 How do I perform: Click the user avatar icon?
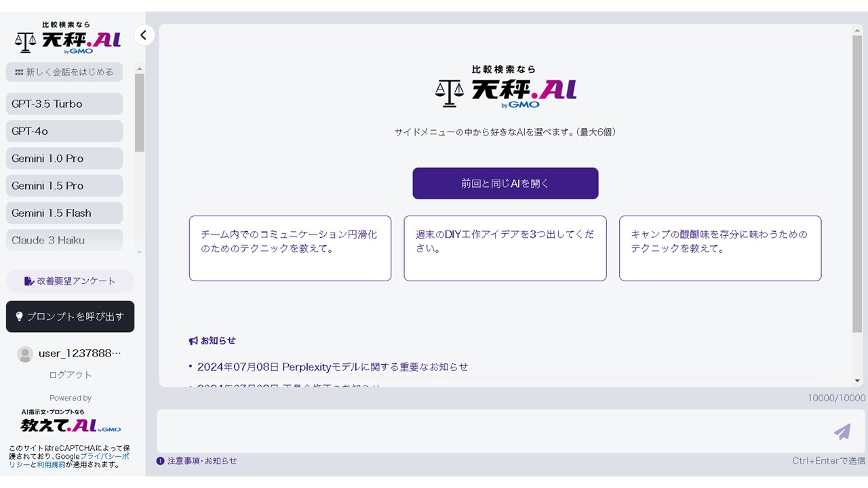[x=24, y=353]
